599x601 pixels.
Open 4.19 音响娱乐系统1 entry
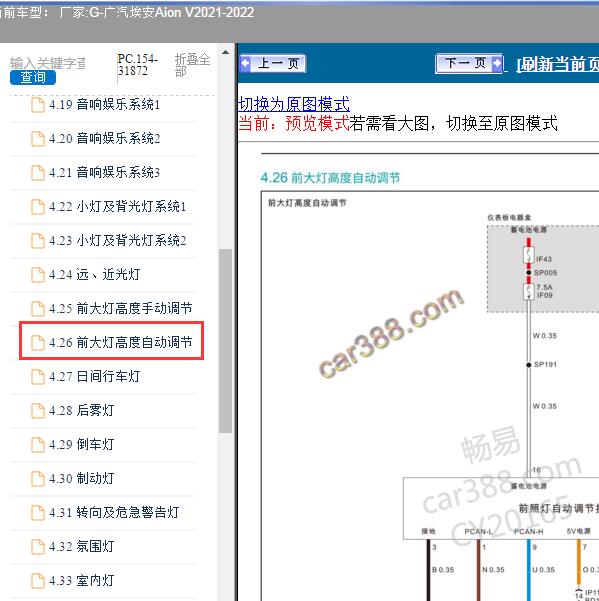click(104, 105)
